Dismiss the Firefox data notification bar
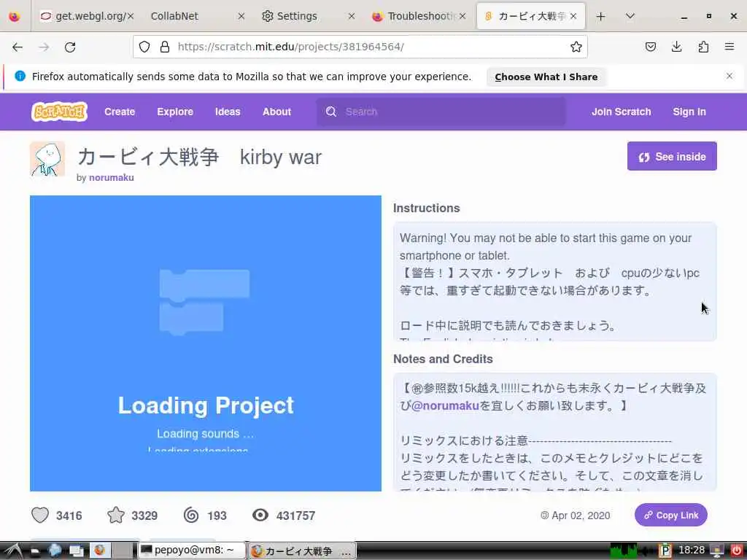Image resolution: width=747 pixels, height=560 pixels. pyautogui.click(x=729, y=76)
